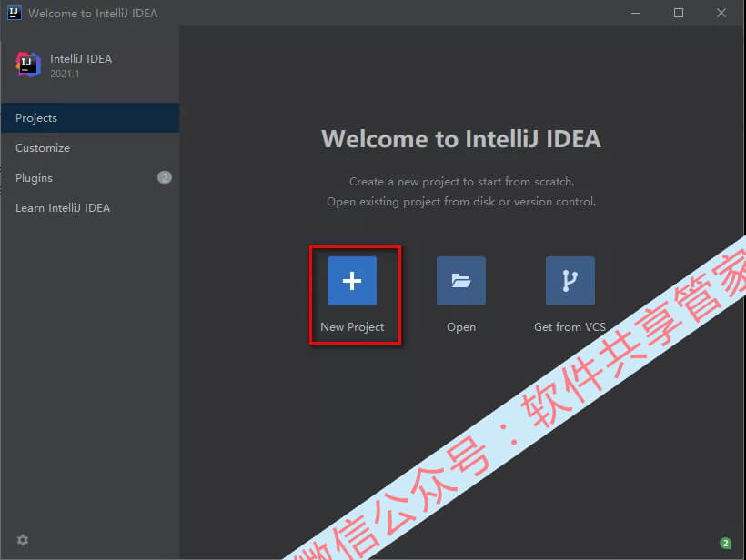Click the 2021.1 version text

click(x=65, y=74)
